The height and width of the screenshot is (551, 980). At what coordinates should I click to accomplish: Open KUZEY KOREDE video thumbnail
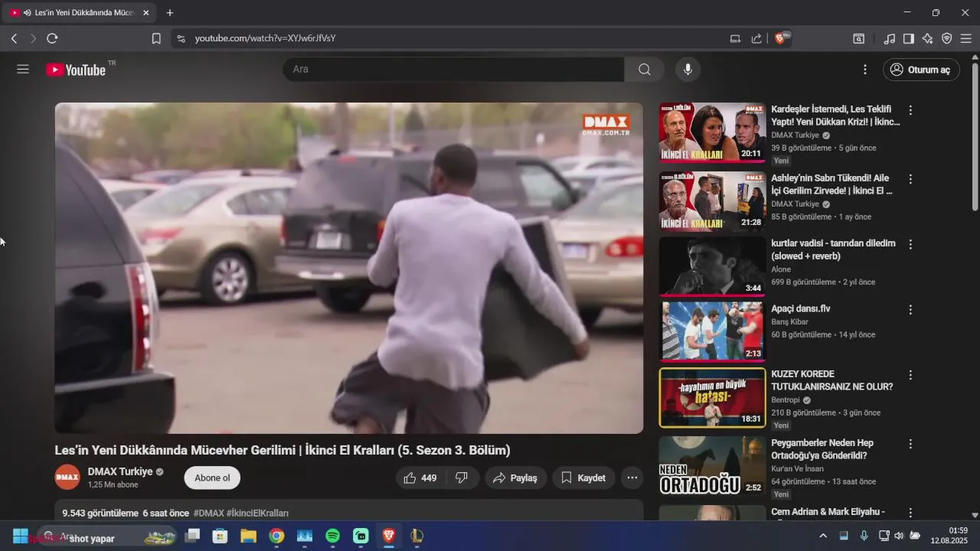click(712, 398)
